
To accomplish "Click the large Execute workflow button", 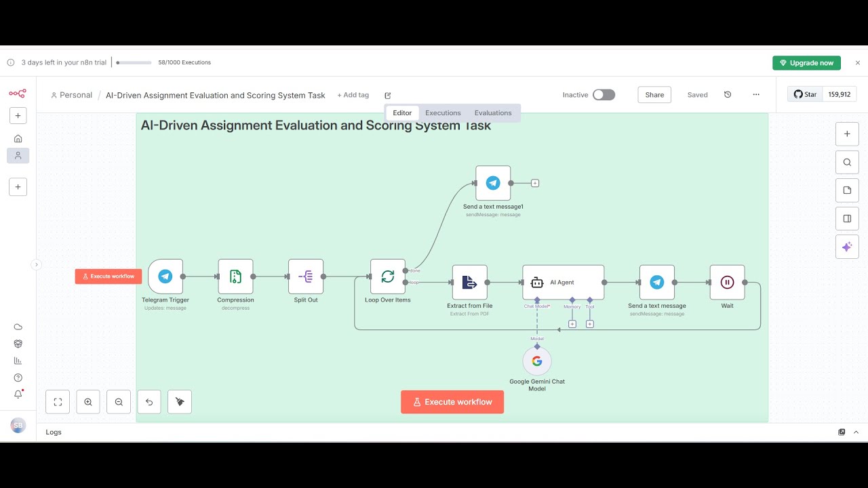I will pyautogui.click(x=452, y=402).
